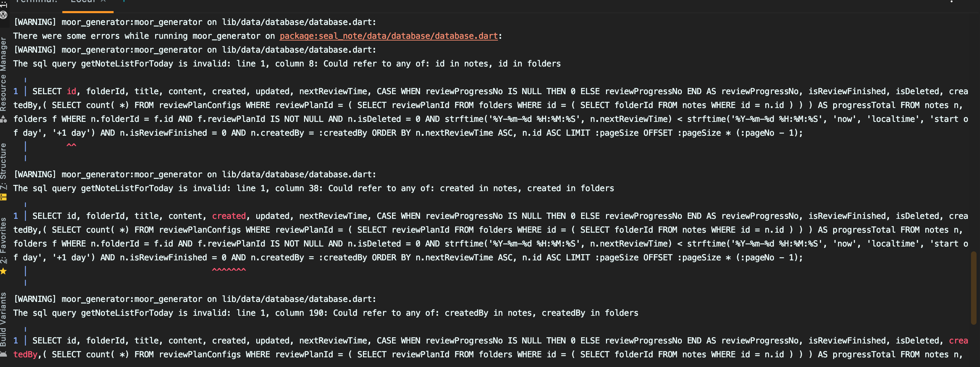Click line number 1 of the first query
This screenshot has height=367, width=980.
(x=16, y=91)
